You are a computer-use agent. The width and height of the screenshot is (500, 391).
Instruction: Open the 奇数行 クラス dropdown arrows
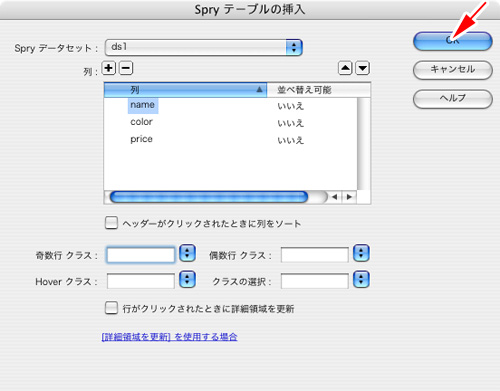(187, 253)
